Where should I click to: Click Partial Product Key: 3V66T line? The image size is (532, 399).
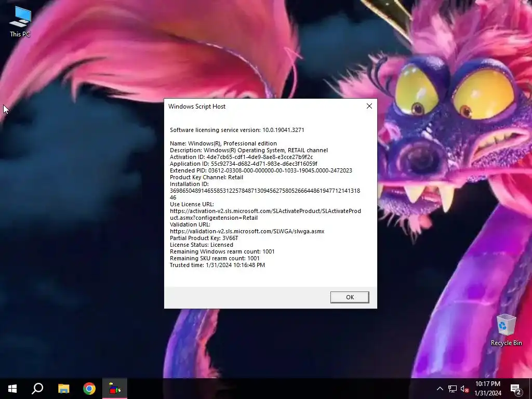point(204,238)
